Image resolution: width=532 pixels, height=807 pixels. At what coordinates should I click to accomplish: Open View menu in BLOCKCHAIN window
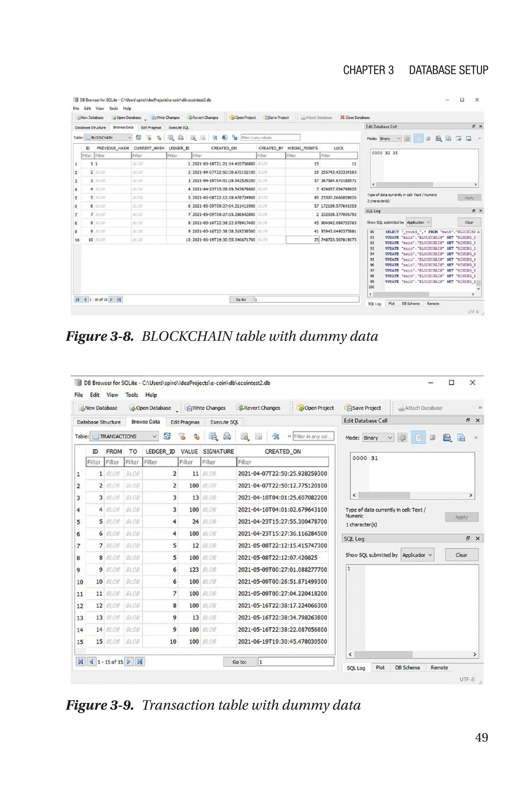[x=100, y=108]
